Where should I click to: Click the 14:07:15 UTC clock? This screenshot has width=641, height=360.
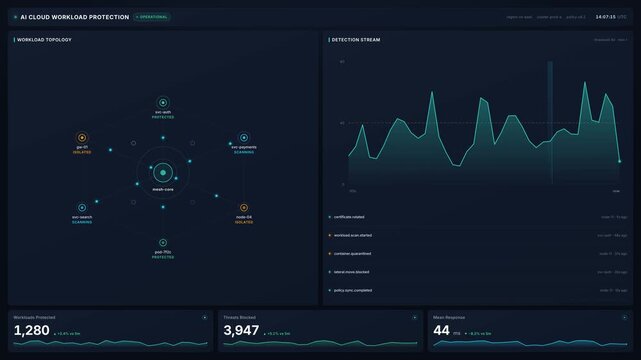pyautogui.click(x=611, y=17)
